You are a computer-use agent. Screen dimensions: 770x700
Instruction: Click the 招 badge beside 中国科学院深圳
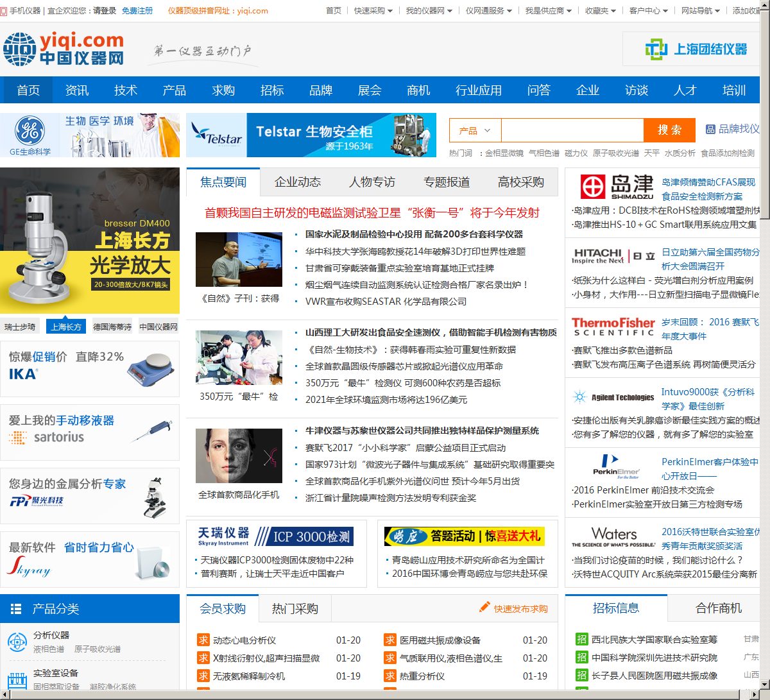[581, 657]
